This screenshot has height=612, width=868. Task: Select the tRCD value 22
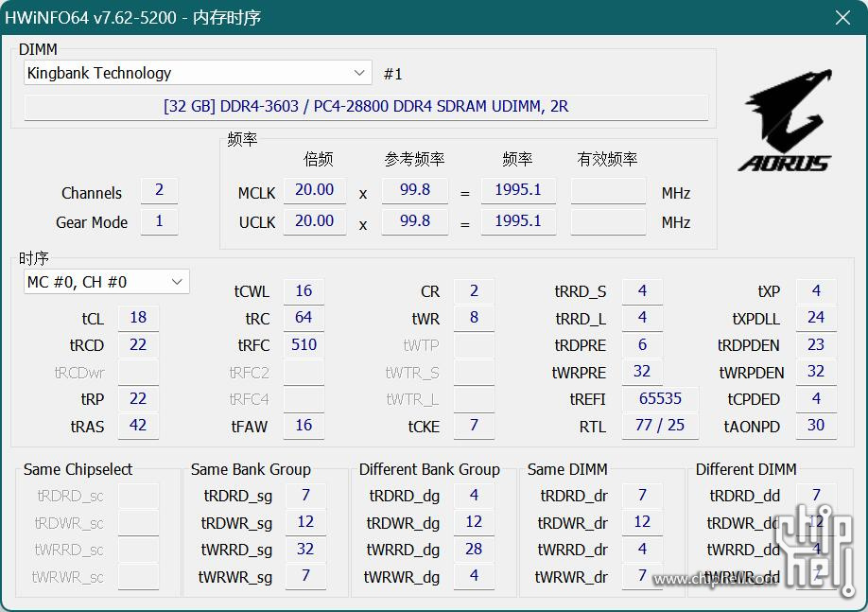tap(138, 345)
